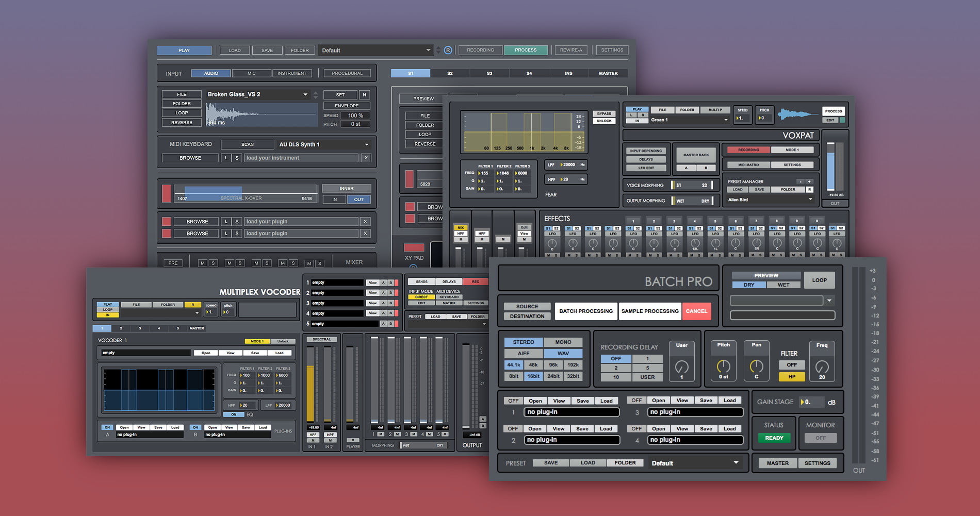Screen dimensions: 980x516
Task: Click the Freq filter knob in Batch Pro
Action: pos(822,367)
